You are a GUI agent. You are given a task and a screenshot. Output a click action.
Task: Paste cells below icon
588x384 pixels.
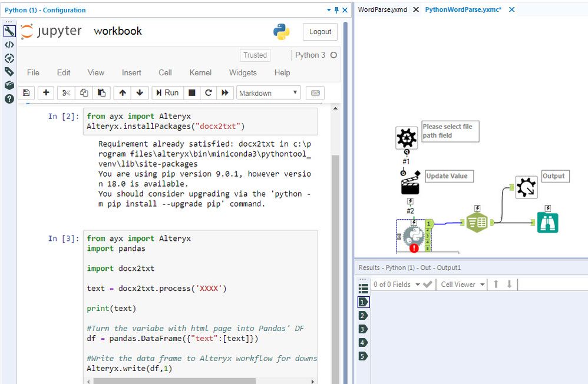[101, 92]
